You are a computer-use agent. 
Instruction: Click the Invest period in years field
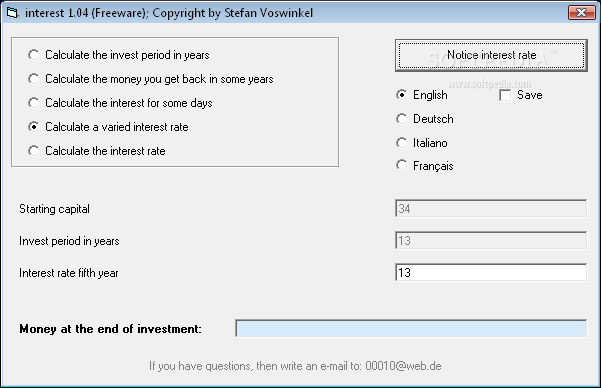click(491, 240)
